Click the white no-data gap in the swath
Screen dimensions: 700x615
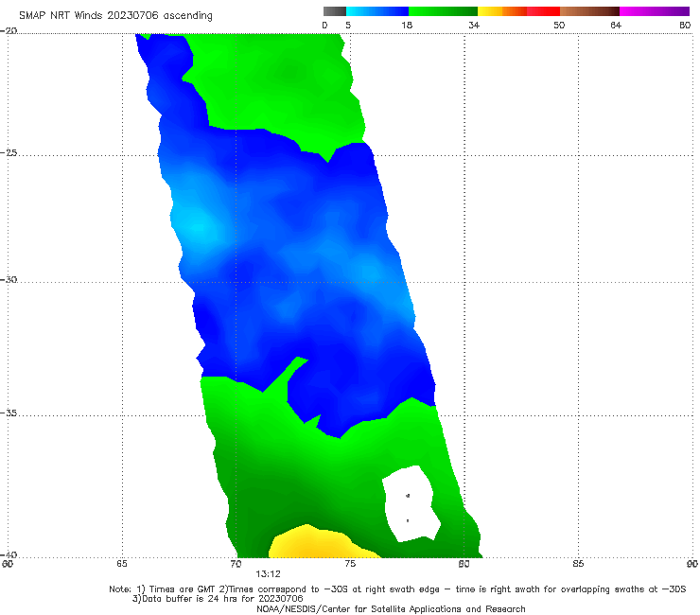411,503
